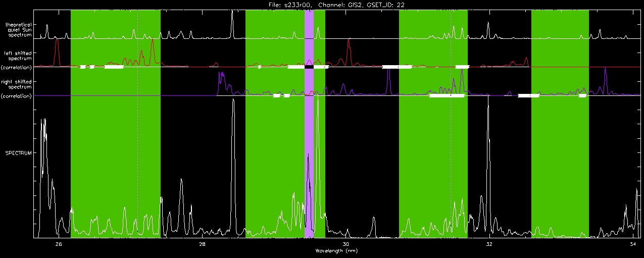Click the 28 tick label on wavelength axis
Screen dimensions: 644x258
click(x=202, y=244)
